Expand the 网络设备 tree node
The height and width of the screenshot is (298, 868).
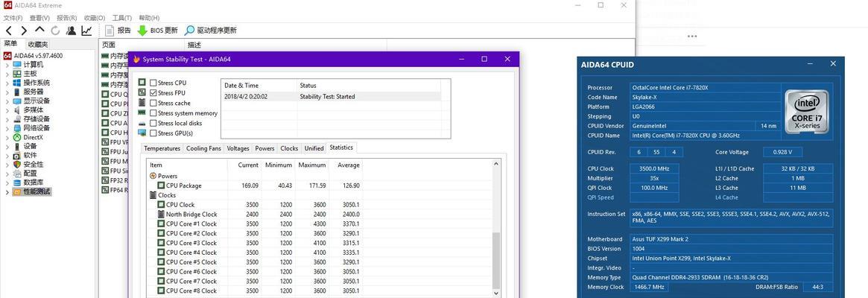click(7, 128)
